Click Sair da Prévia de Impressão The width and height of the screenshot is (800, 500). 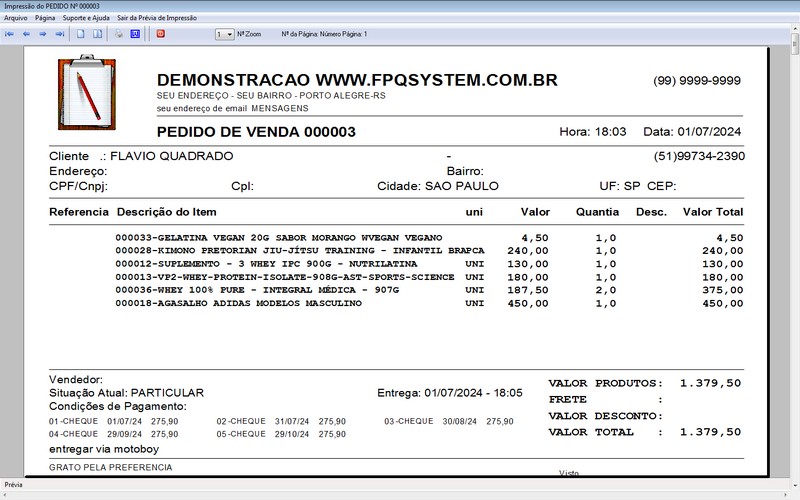coord(157,18)
